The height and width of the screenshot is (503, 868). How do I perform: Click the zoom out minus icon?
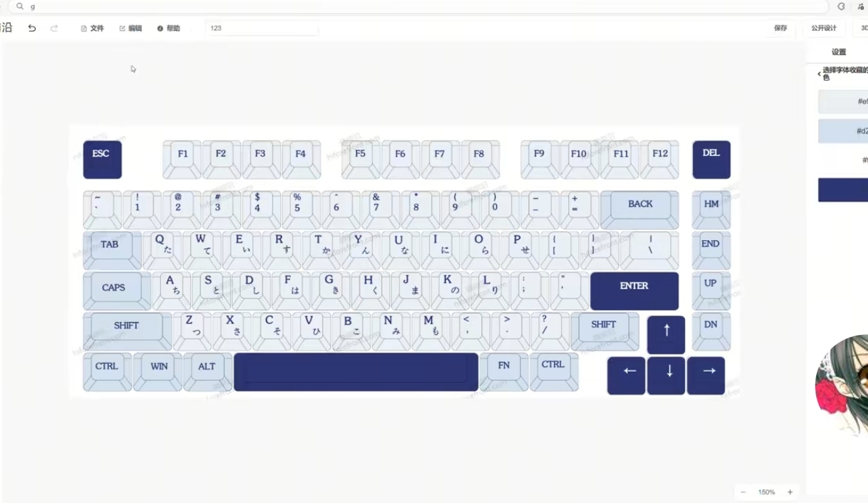click(x=743, y=492)
